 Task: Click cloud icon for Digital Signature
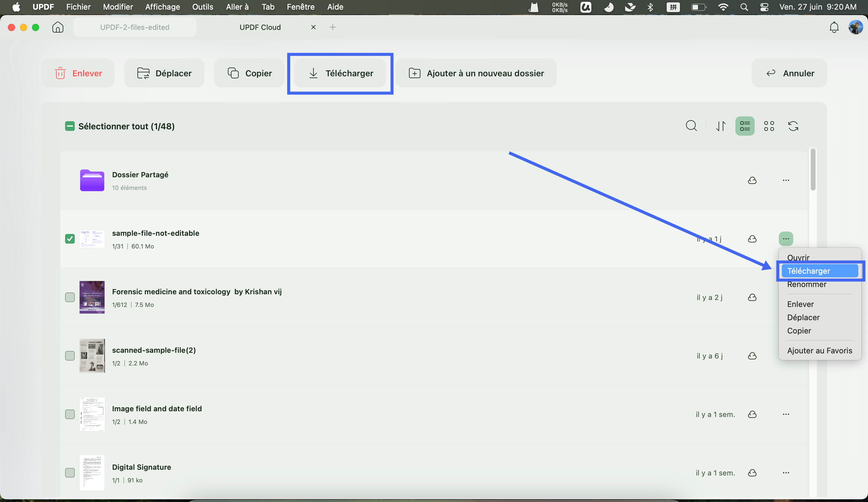[752, 473]
